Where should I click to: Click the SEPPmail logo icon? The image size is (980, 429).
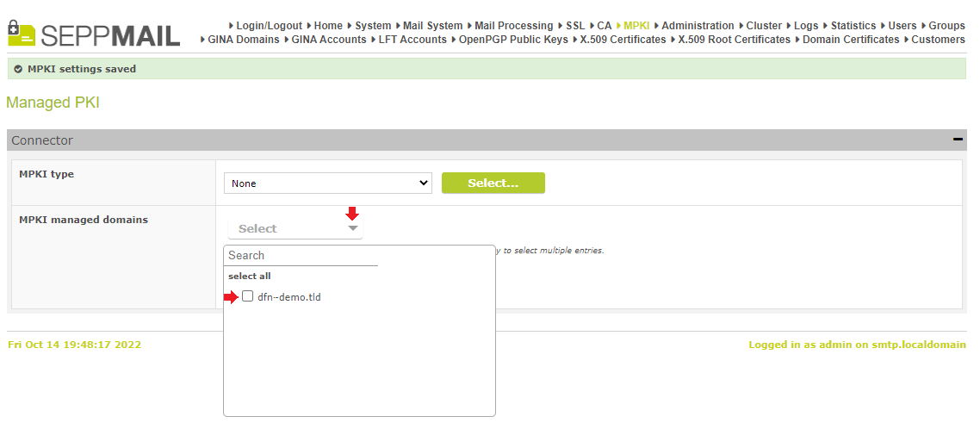tap(22, 33)
